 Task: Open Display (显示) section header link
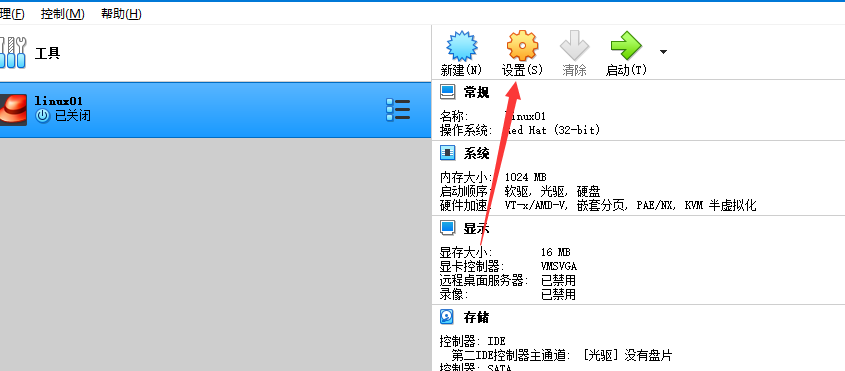tap(476, 228)
